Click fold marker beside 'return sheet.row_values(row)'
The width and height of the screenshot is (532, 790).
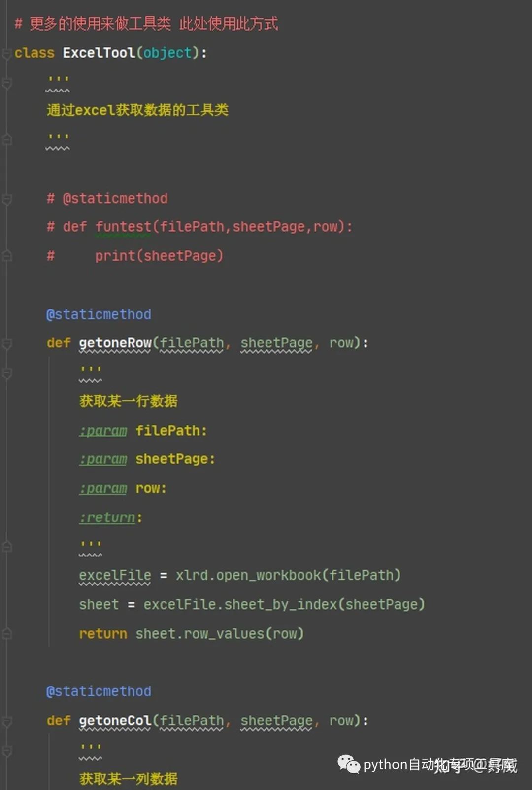coord(7,634)
